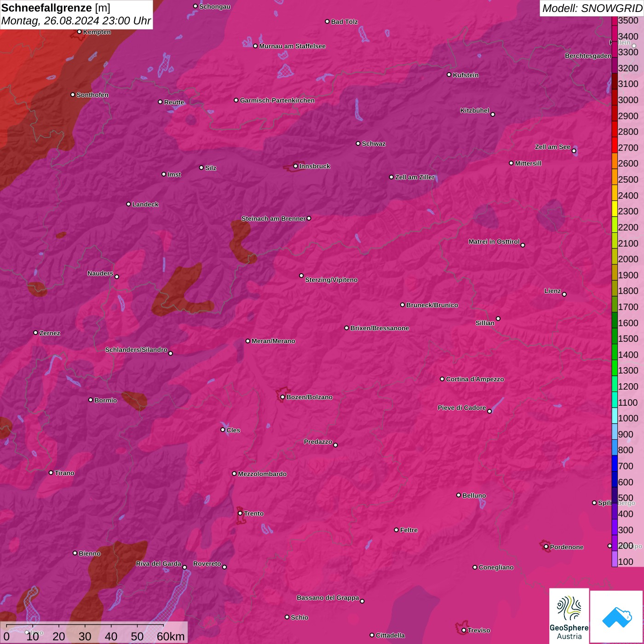This screenshot has width=644, height=644.
Task: Click the Garmisch-Partenkirchen label
Action: tap(277, 100)
